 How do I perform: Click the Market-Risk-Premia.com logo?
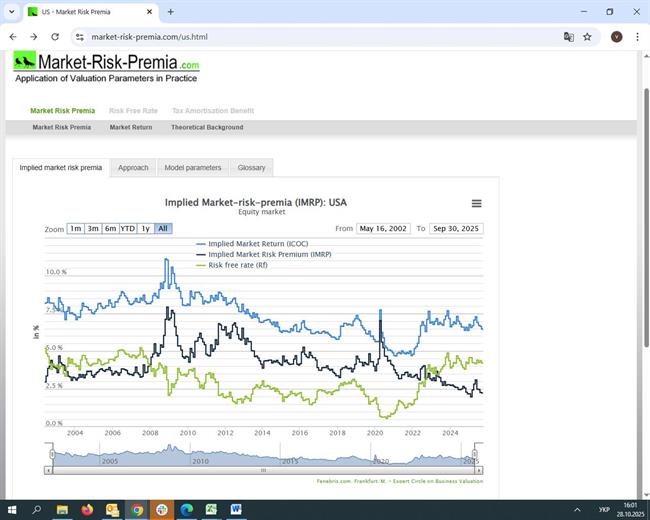[106, 64]
